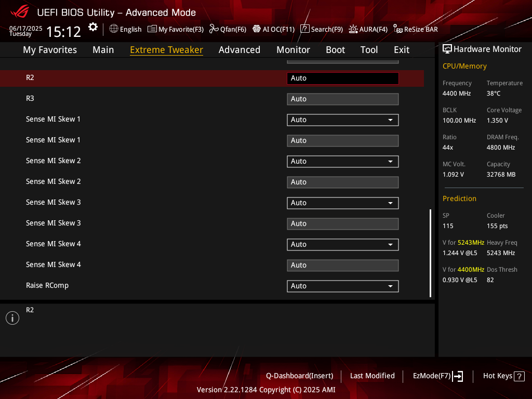Image resolution: width=532 pixels, height=399 pixels.
Task: Focus the R3 Auto value field
Action: click(343, 99)
